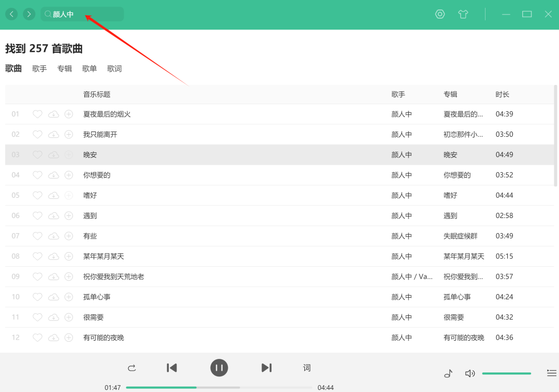The width and height of the screenshot is (559, 392).
Task: Skip to the next track
Action: [x=267, y=368]
